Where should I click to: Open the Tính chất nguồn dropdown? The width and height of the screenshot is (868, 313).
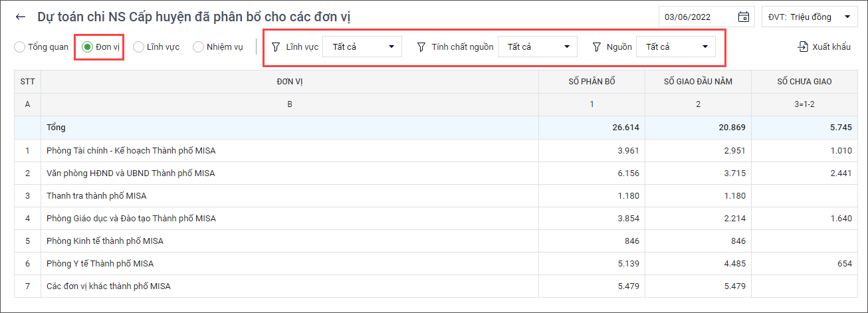pos(537,47)
